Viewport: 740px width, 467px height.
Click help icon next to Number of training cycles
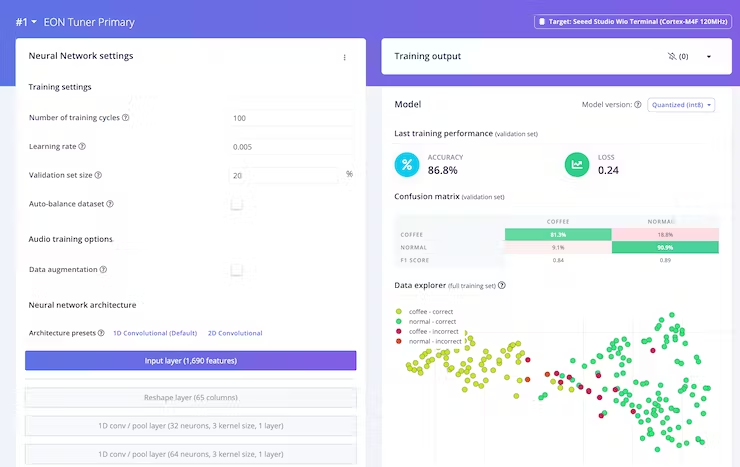(x=126, y=118)
